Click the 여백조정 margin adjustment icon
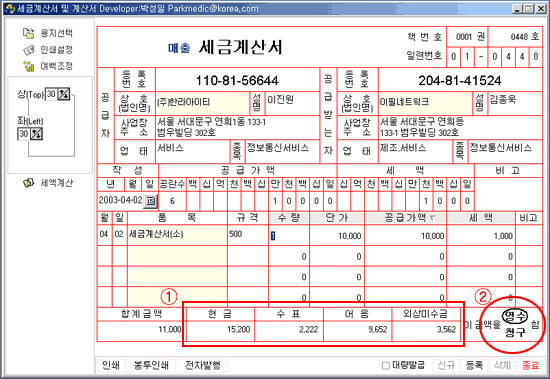The image size is (550, 379). [29, 66]
